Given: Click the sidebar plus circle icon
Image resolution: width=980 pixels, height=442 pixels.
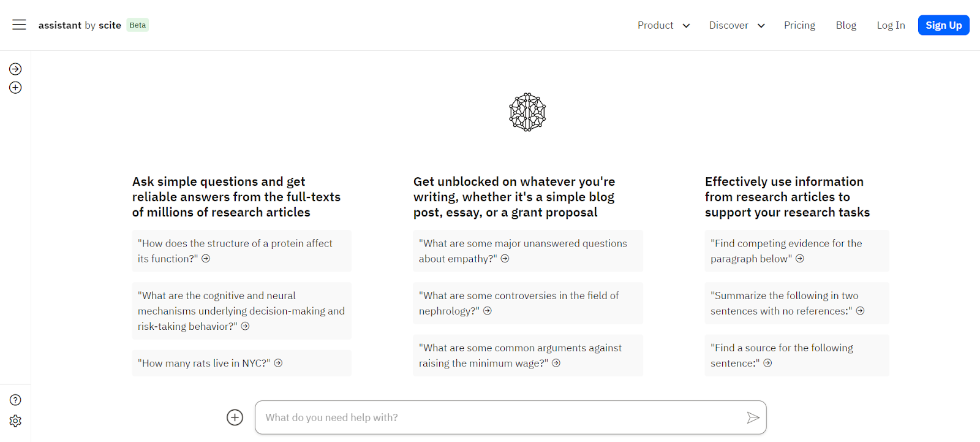Looking at the screenshot, I should coord(15,88).
